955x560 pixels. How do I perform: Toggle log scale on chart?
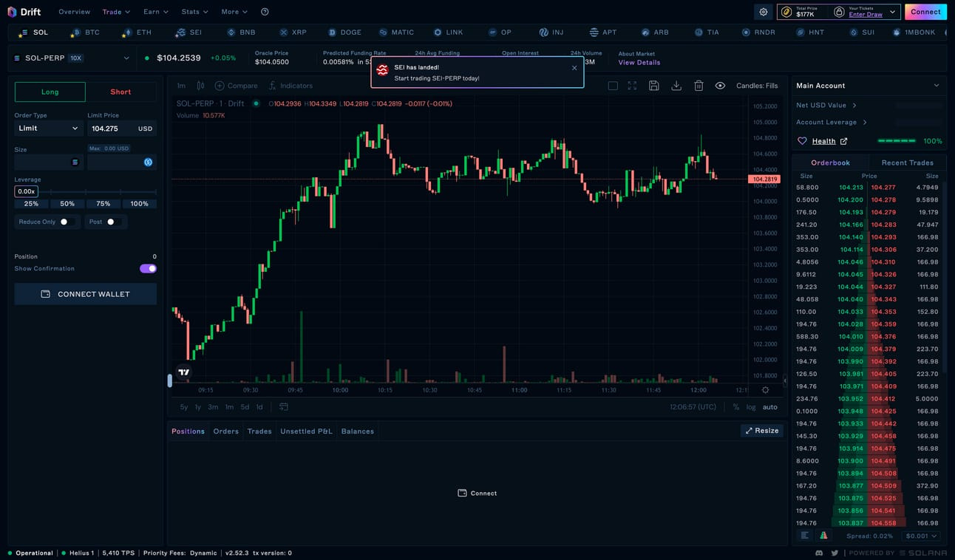point(751,407)
